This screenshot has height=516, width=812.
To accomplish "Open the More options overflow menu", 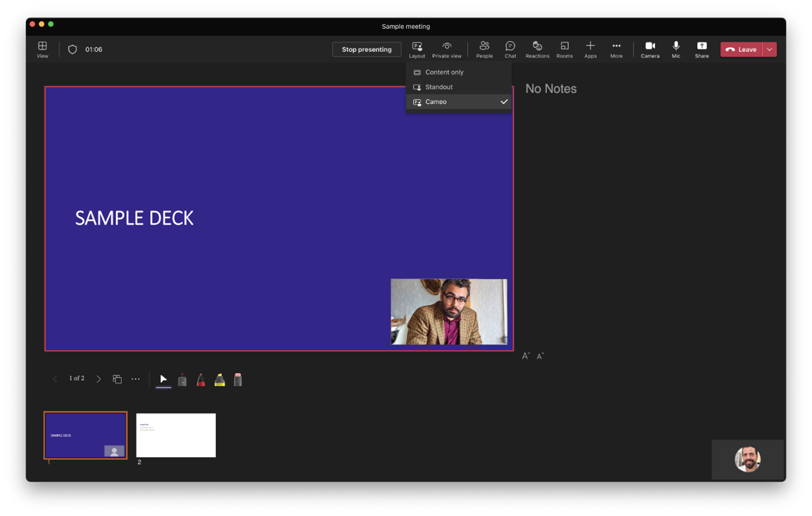I will tap(617, 49).
